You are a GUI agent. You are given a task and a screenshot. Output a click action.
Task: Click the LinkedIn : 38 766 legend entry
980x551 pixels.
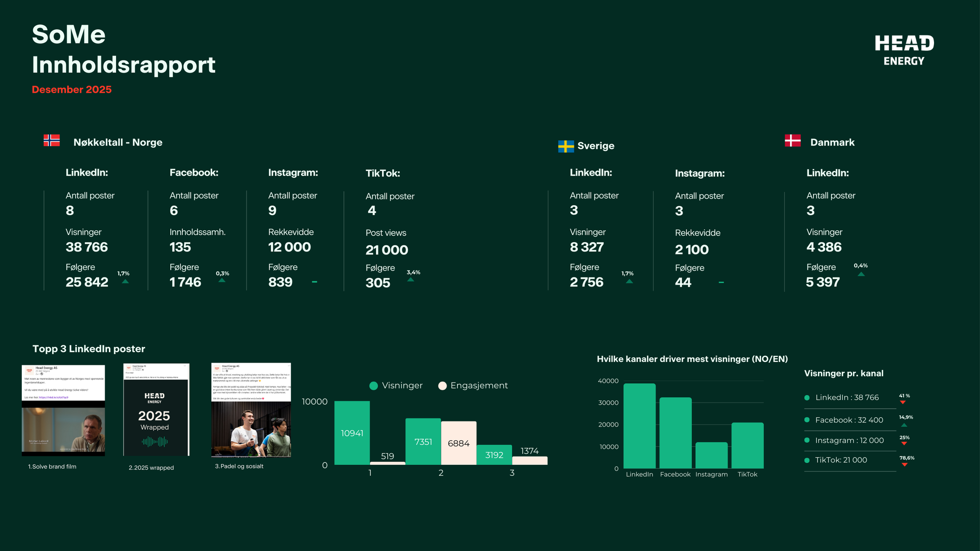point(847,397)
